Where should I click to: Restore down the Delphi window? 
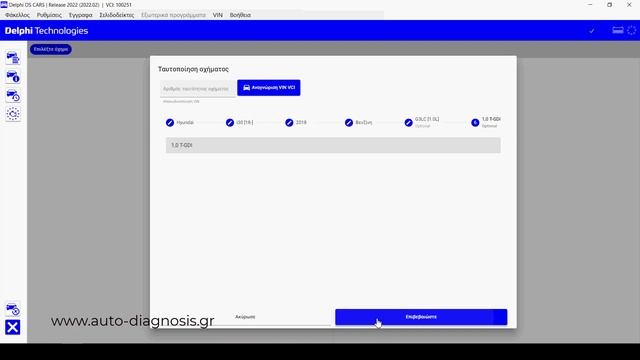pyautogui.click(x=609, y=4)
